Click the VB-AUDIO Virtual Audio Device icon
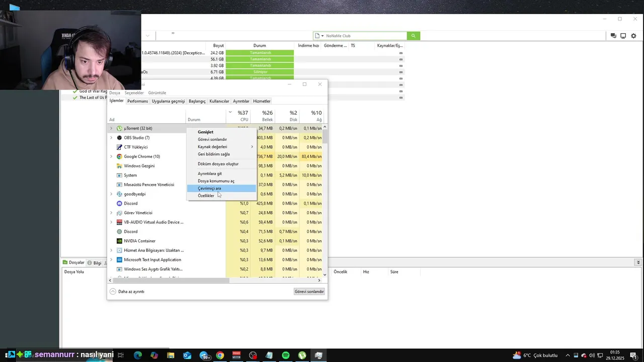Image resolution: width=644 pixels, height=362 pixels. coord(119,222)
